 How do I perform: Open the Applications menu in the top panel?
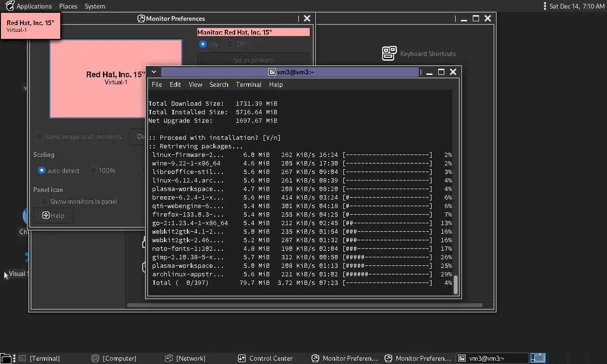34,6
